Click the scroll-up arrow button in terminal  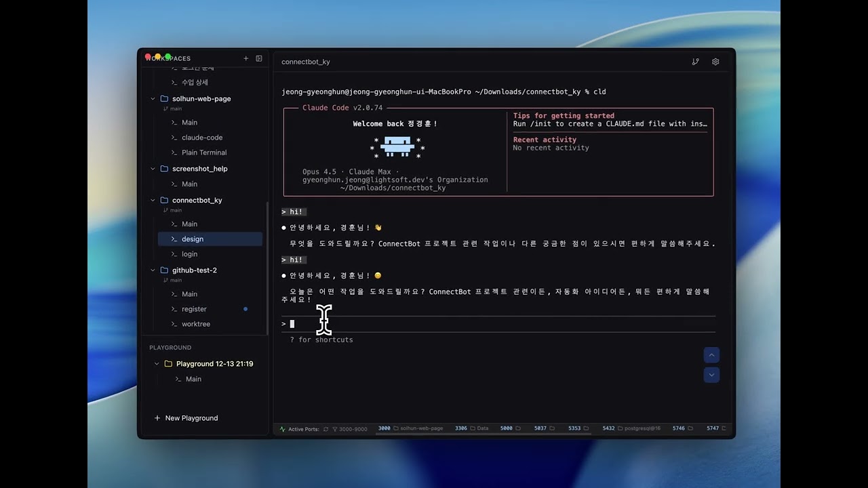(711, 355)
